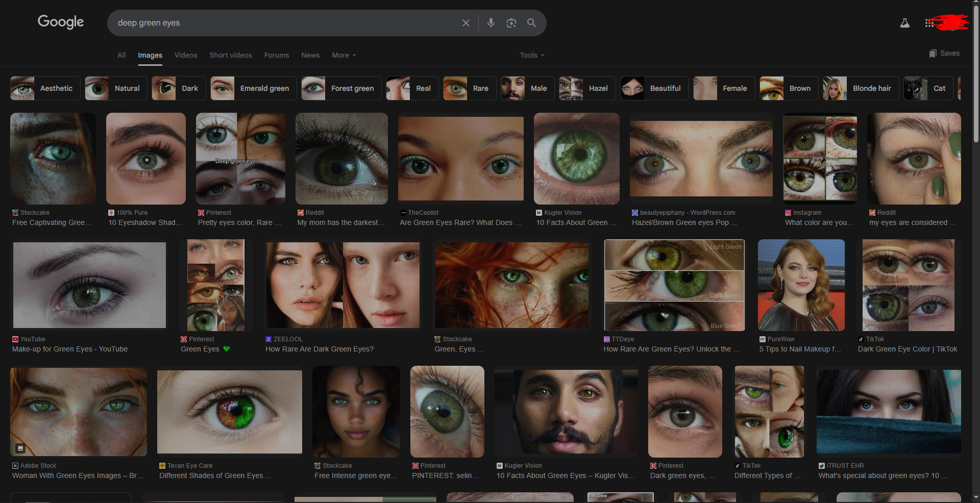Select the All results tab
The image size is (980, 503).
click(x=121, y=55)
